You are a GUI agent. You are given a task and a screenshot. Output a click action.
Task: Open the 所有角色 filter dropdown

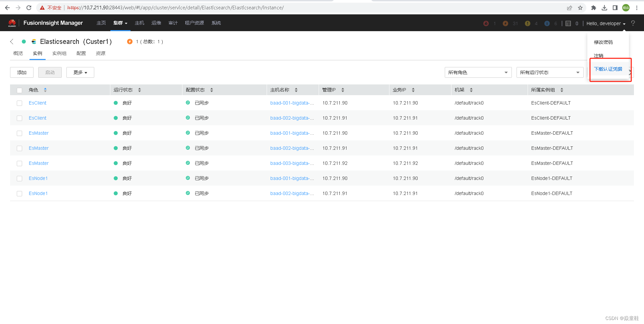point(478,72)
